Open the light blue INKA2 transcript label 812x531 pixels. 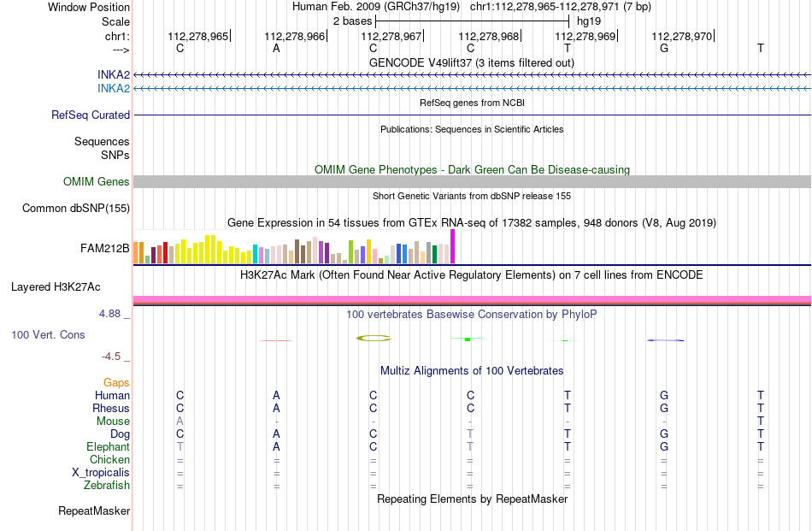click(x=114, y=89)
